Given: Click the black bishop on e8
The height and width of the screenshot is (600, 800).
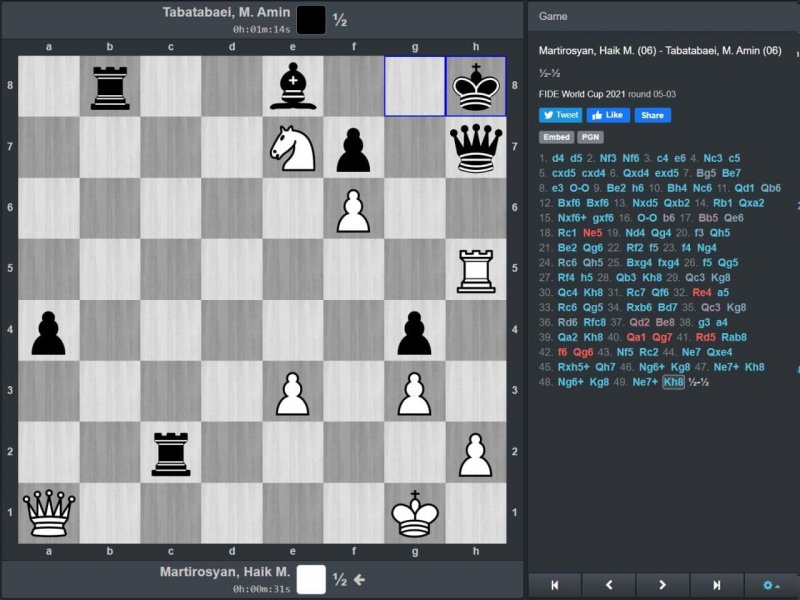Looking at the screenshot, I should tap(293, 86).
